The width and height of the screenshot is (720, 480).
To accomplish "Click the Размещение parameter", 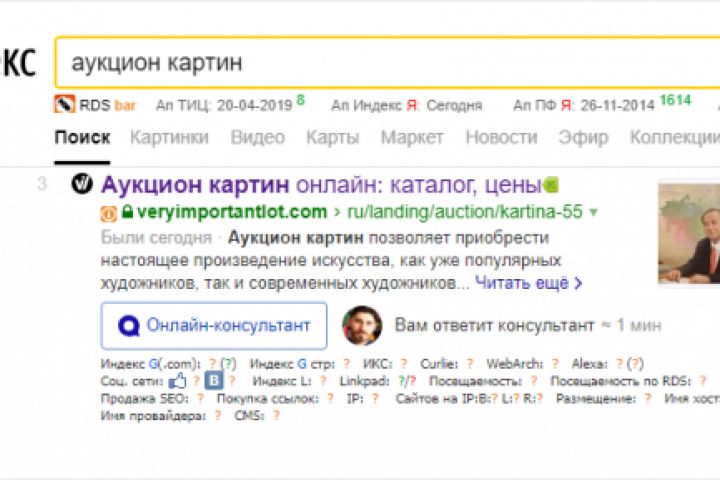I will click(603, 398).
